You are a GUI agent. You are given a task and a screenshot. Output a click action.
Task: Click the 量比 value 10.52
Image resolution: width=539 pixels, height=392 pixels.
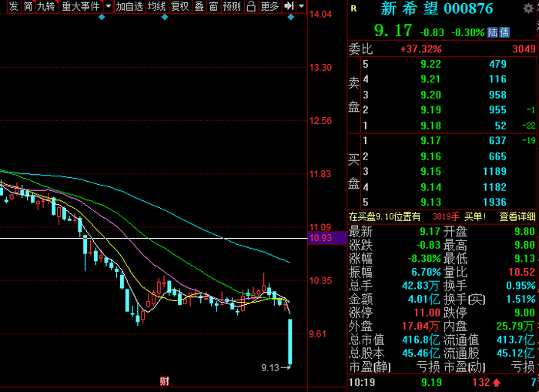point(522,272)
